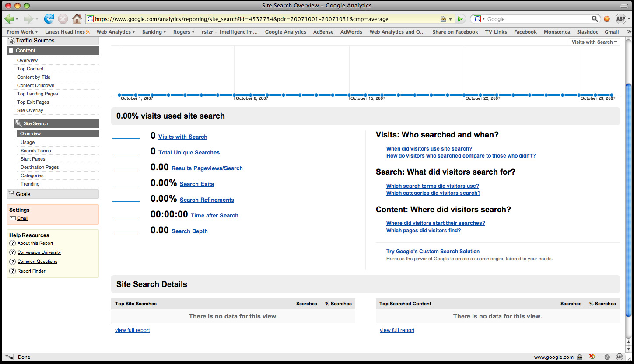Expand the Banking bookmarks folder

click(x=154, y=32)
